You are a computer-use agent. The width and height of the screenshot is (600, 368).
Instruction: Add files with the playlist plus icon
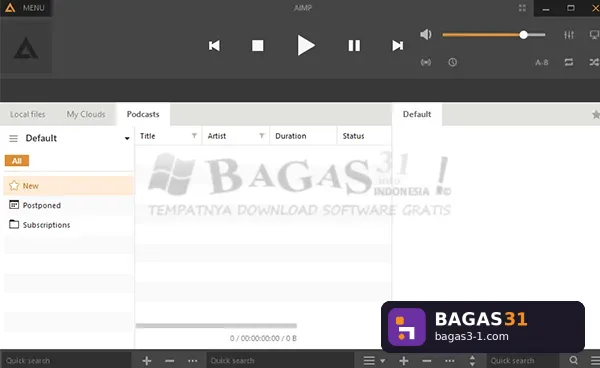[x=404, y=360]
